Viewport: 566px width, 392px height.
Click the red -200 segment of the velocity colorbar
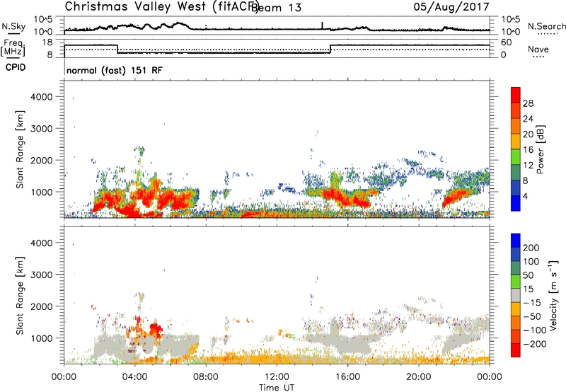click(516, 350)
